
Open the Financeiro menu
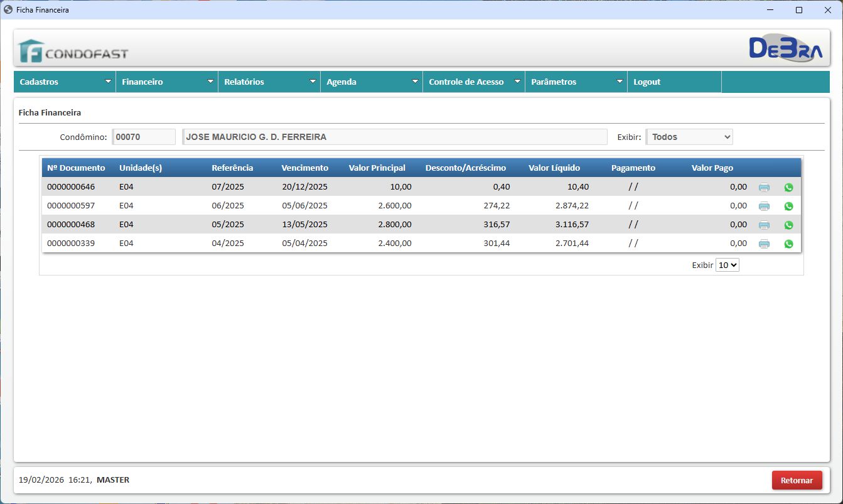167,82
